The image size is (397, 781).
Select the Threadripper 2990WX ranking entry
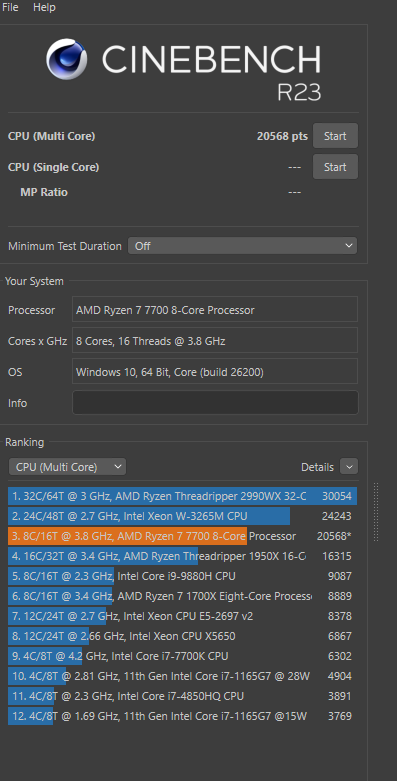(x=183, y=496)
